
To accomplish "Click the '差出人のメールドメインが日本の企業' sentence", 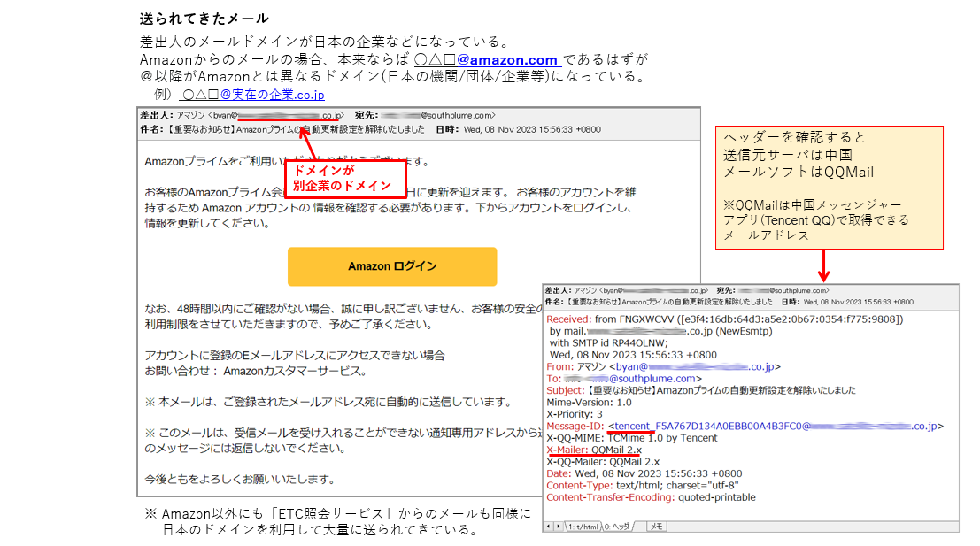I will (325, 42).
